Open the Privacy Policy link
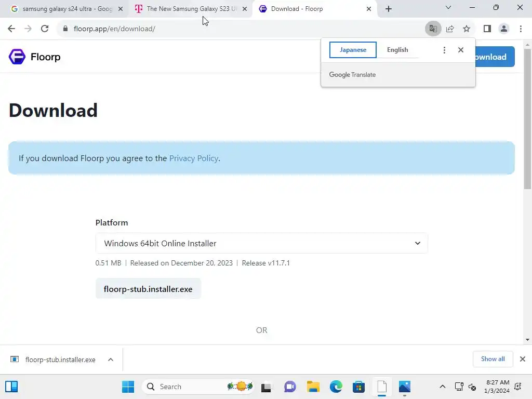Viewport: 532px width, 399px height. coord(194,158)
